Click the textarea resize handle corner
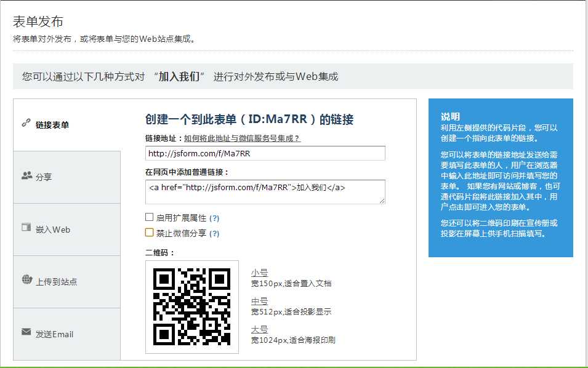The image size is (588, 368). point(382,201)
